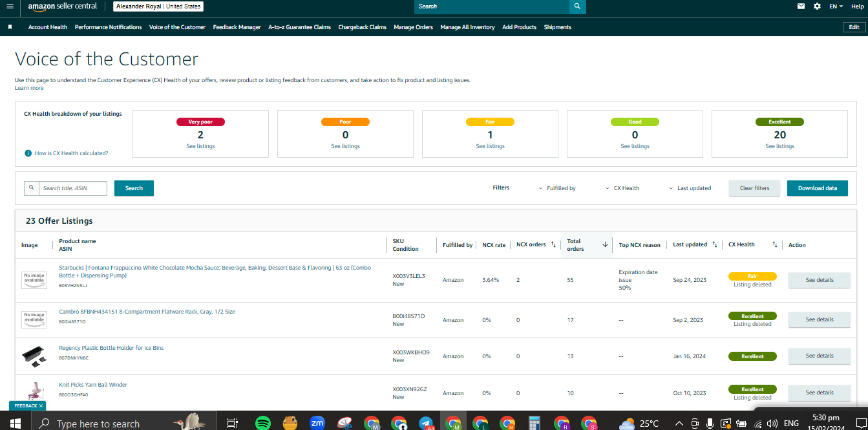Click the volume speaker icon in the tray
Viewport: 868px width, 430px height.
774,424
